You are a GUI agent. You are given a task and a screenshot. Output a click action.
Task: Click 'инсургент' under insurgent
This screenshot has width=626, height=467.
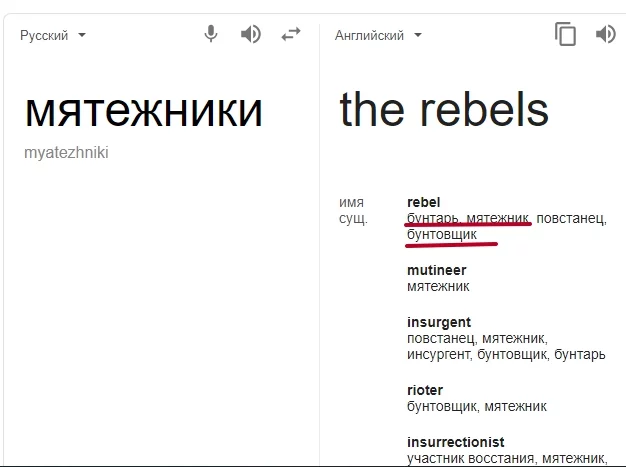pyautogui.click(x=438, y=354)
